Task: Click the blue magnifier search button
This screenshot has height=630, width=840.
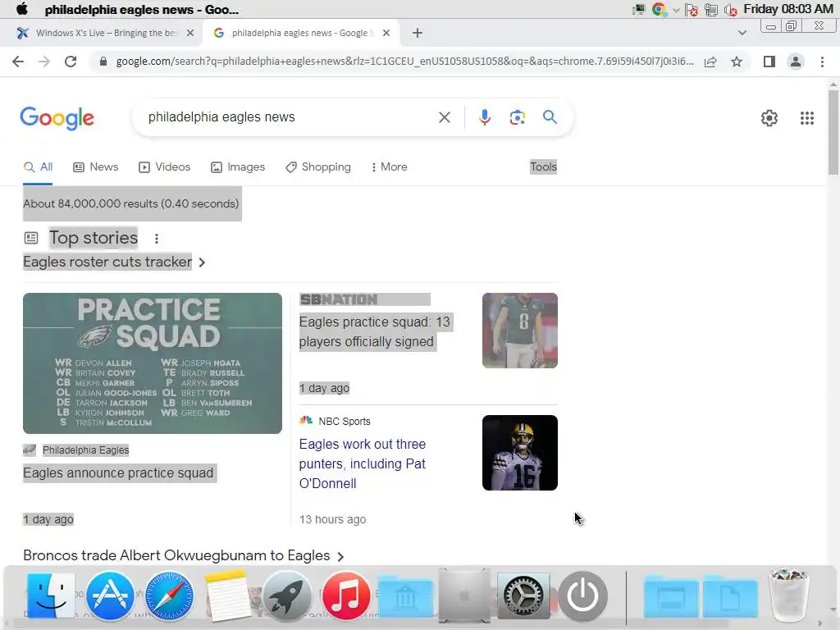Action: [x=550, y=116]
